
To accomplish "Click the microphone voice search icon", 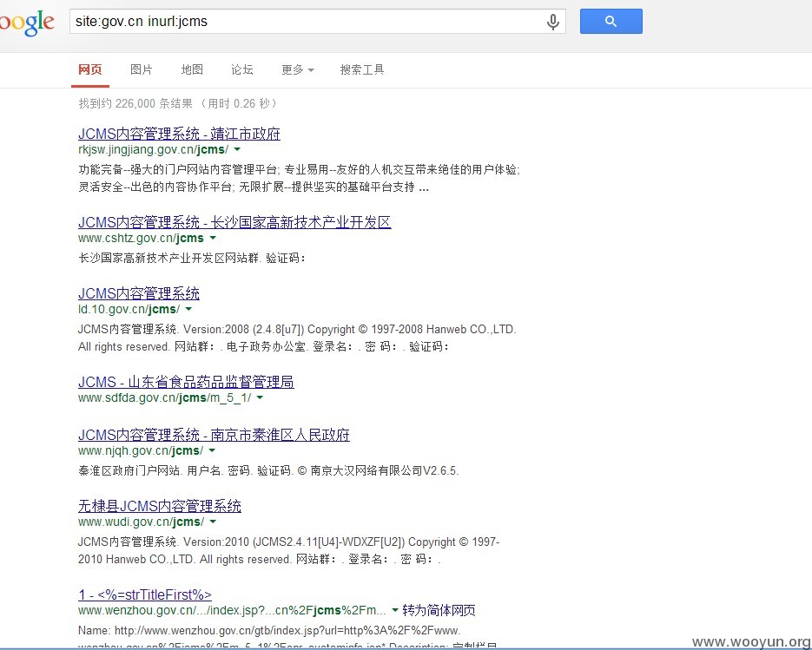I will click(x=552, y=22).
